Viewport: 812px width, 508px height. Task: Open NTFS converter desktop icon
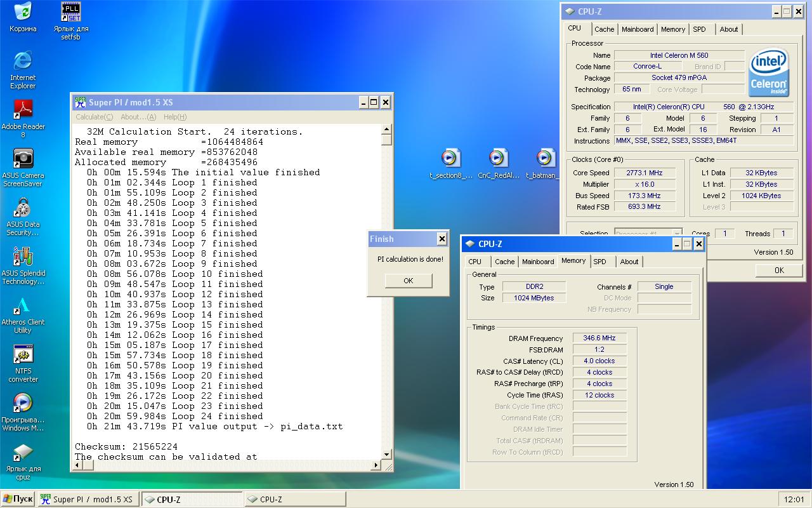pos(23,354)
